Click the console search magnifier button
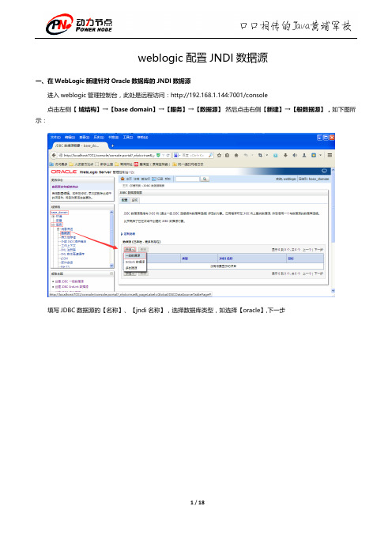Screen dimensions: 392x555 click(205, 179)
